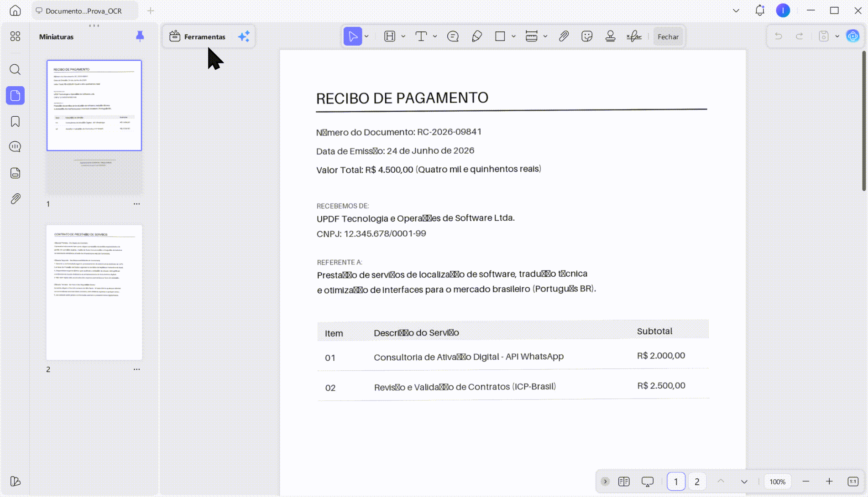The height and width of the screenshot is (497, 868).
Task: Click the bottom-left sidebar book icon
Action: click(x=15, y=481)
